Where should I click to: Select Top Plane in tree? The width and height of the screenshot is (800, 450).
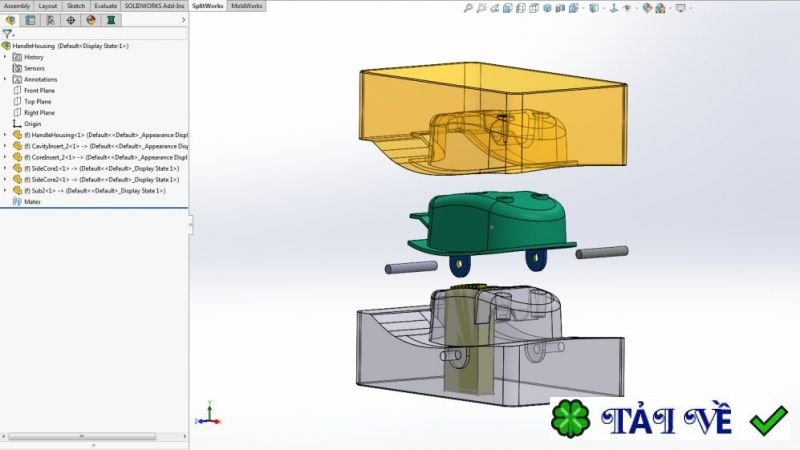[x=38, y=102]
